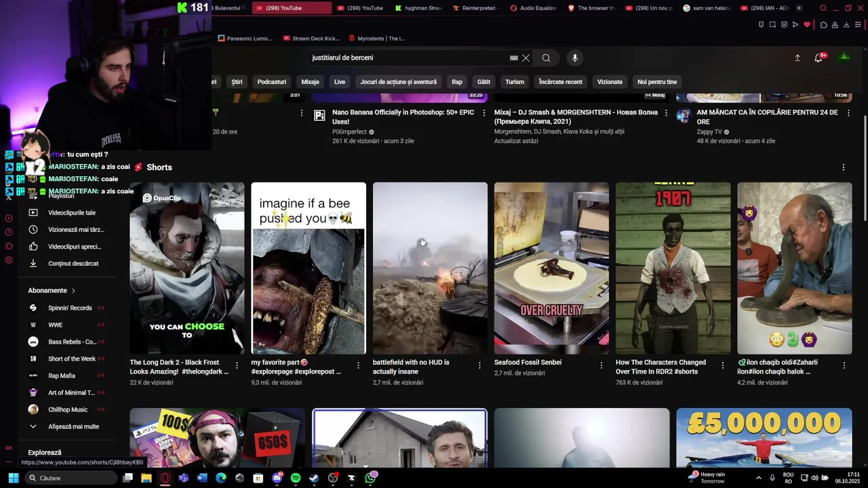The width and height of the screenshot is (868, 488).
Task: Switch to the Reinterpreted browser tab
Action: 475,8
